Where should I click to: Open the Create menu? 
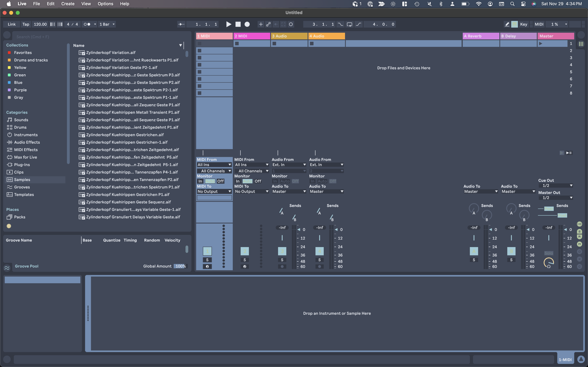(x=68, y=4)
